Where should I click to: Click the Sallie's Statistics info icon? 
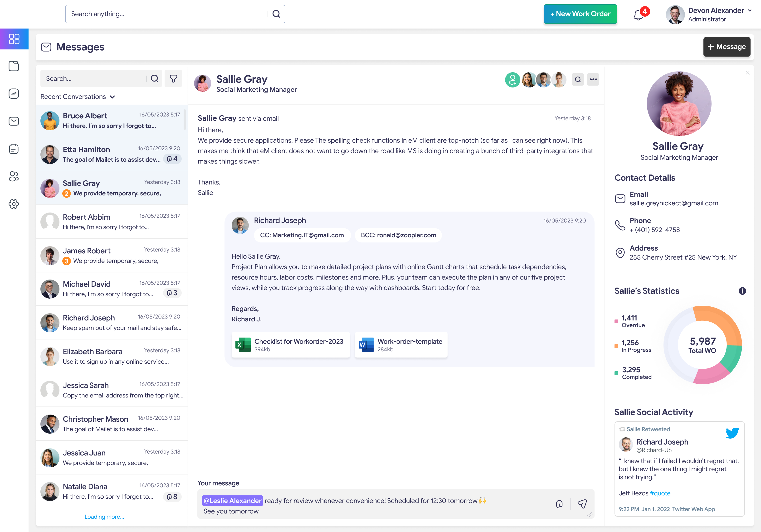pos(742,291)
